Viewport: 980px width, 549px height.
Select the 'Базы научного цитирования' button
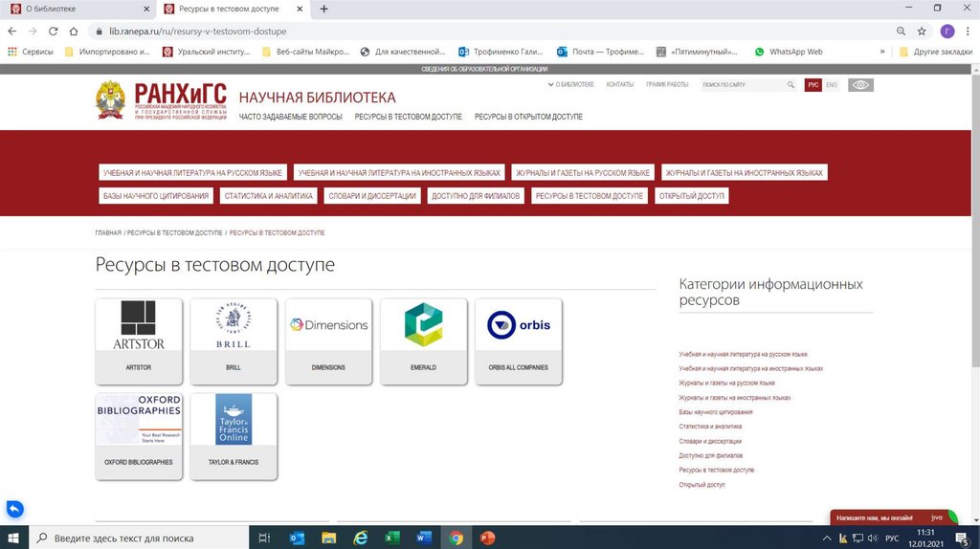coord(156,195)
